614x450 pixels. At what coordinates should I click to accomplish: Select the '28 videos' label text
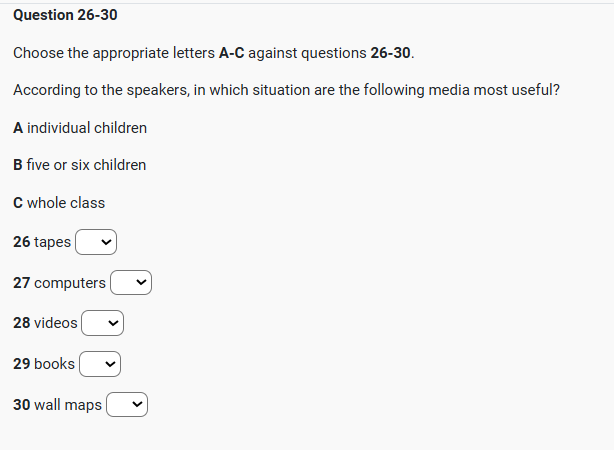point(45,323)
